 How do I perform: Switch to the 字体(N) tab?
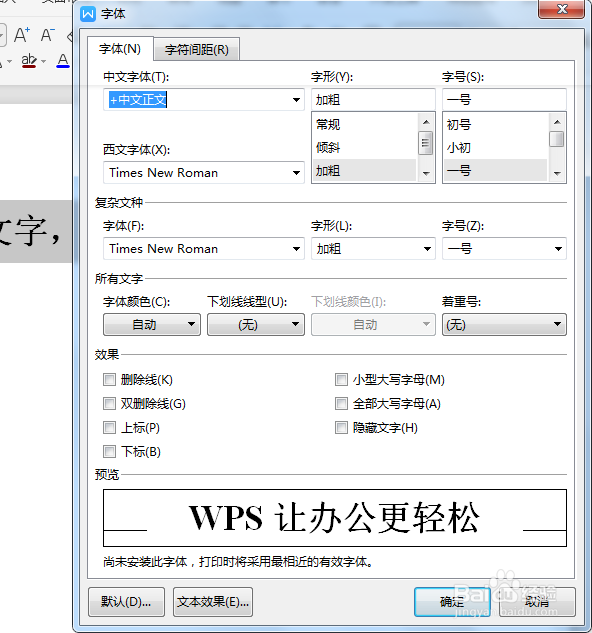point(120,49)
